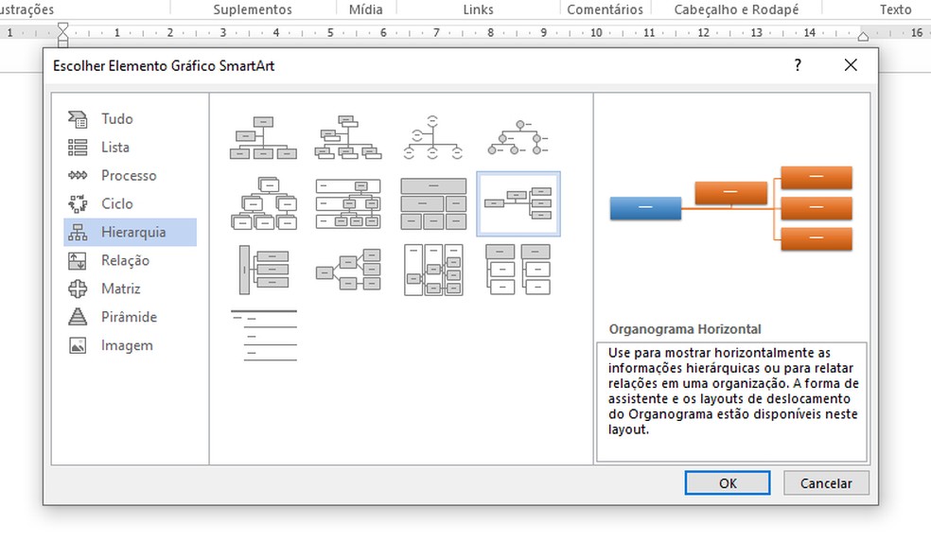Open the Comentários group in the ribbon
Image resolution: width=931 pixels, height=560 pixels.
[x=605, y=9]
